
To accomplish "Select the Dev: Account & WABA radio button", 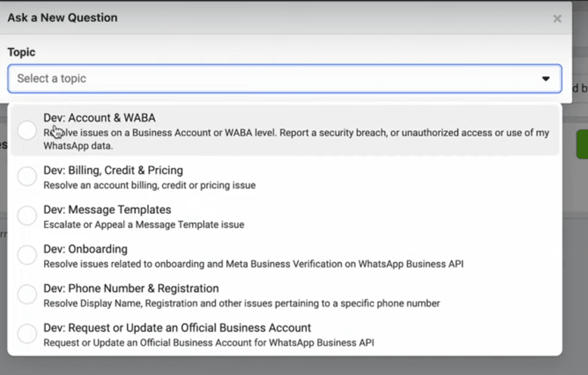I will pos(27,130).
